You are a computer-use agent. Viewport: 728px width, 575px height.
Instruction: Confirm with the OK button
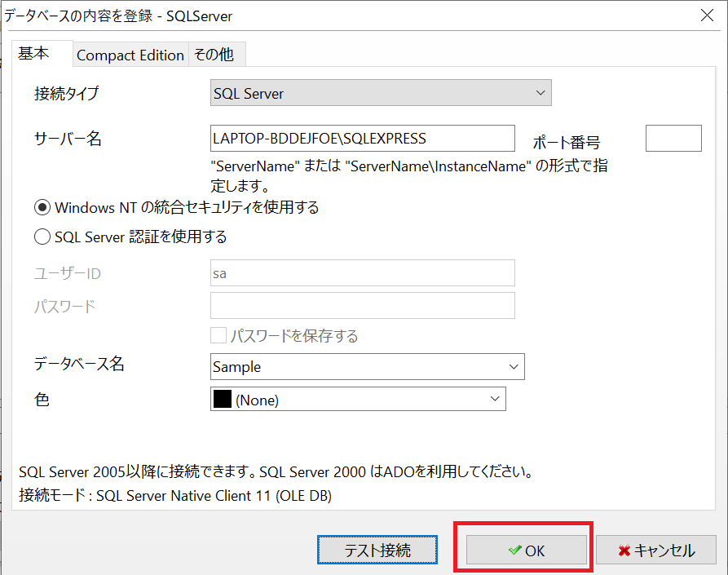click(x=526, y=550)
